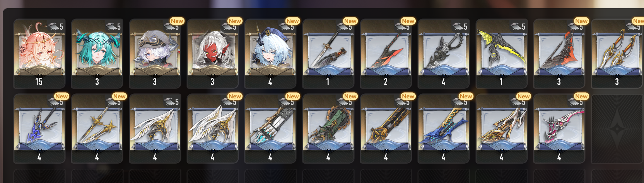Select the black and red broadblade card
This screenshot has height=183, width=644.
(386, 54)
